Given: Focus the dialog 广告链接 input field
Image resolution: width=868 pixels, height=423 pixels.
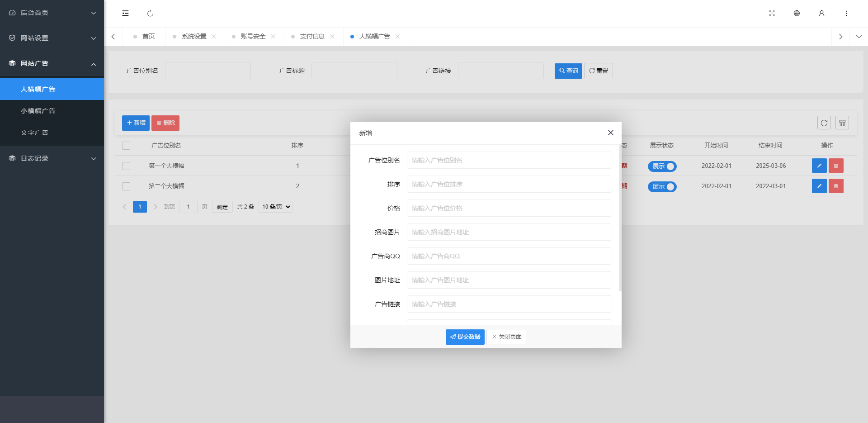Looking at the screenshot, I should coord(509,304).
